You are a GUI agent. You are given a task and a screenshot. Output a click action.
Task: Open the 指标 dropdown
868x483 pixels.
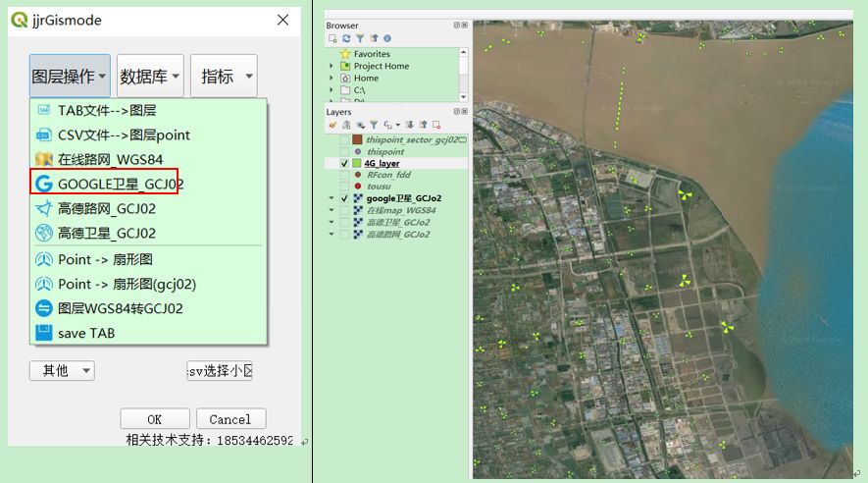pos(225,76)
